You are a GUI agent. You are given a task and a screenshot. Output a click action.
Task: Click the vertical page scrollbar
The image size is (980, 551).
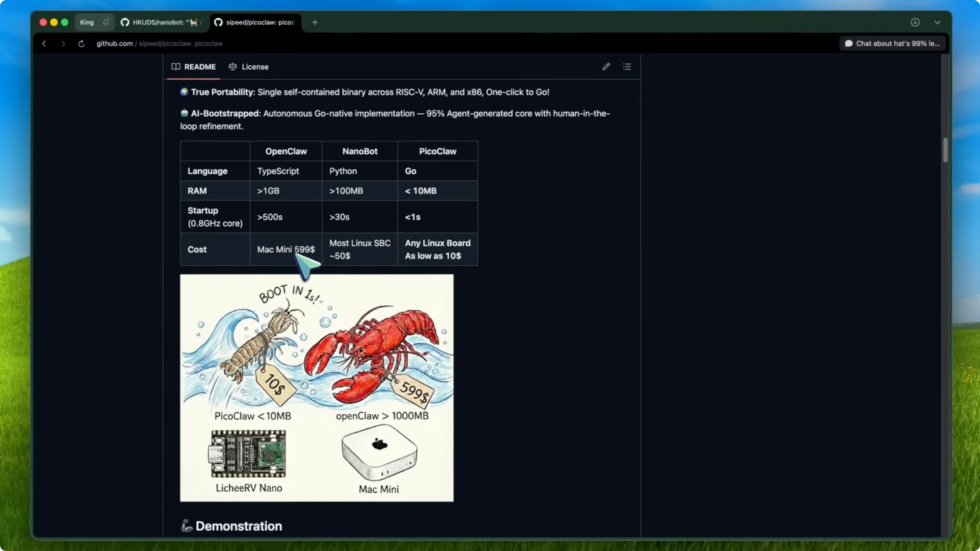pos(946,150)
